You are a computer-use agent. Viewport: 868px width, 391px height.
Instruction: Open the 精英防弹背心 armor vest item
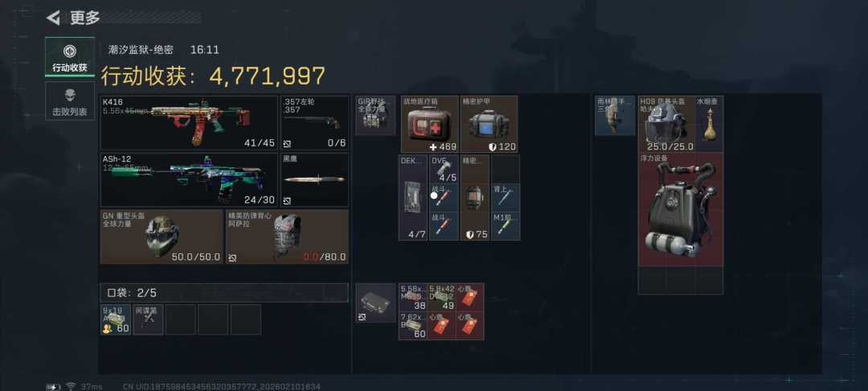click(x=287, y=237)
